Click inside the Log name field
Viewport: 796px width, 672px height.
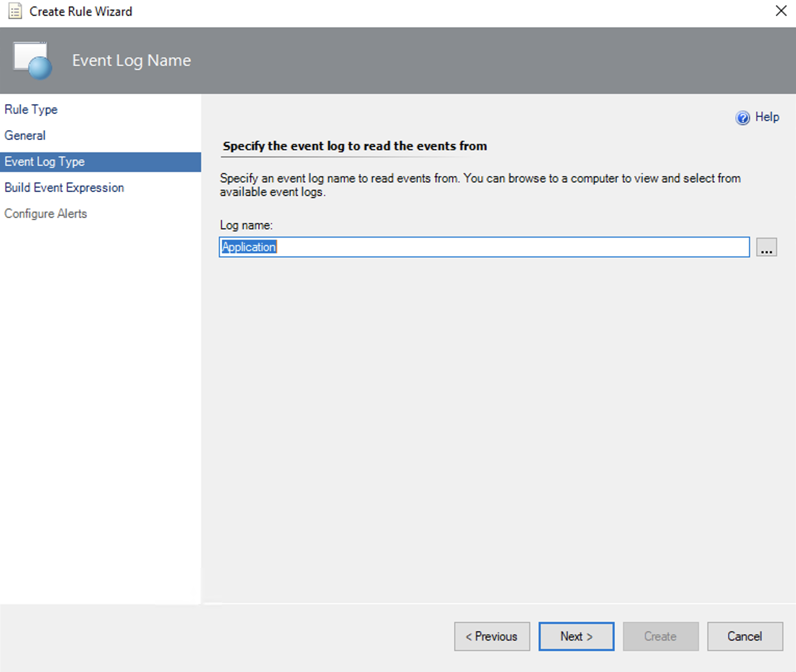(469, 247)
